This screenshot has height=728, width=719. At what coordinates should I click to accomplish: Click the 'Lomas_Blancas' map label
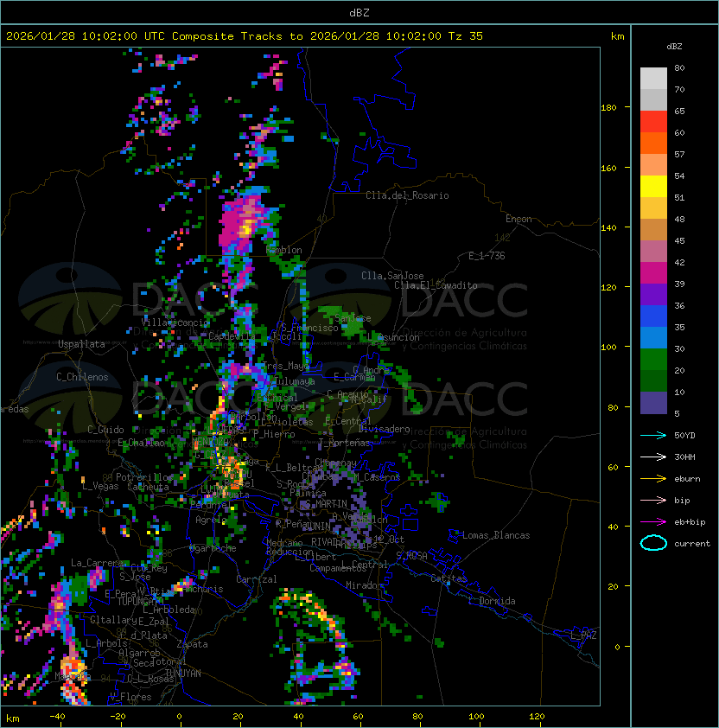(496, 535)
